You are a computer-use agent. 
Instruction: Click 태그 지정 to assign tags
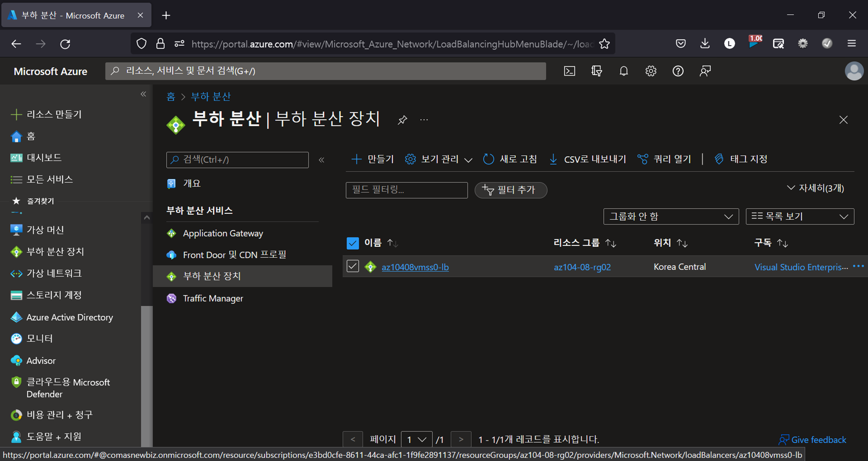click(x=741, y=159)
